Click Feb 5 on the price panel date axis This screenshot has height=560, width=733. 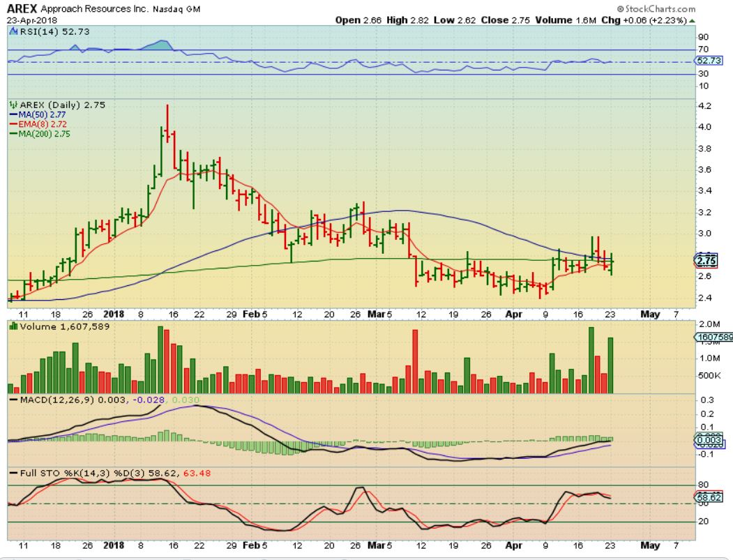coord(255,315)
